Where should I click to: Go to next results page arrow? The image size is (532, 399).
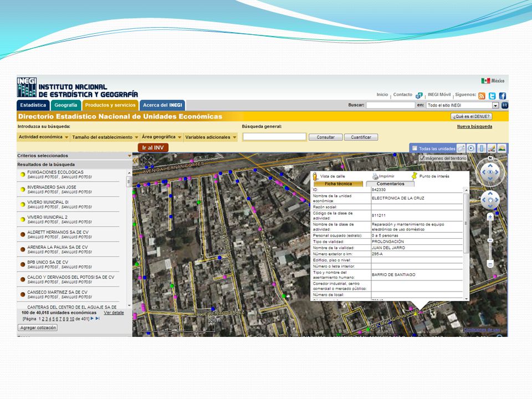92,319
